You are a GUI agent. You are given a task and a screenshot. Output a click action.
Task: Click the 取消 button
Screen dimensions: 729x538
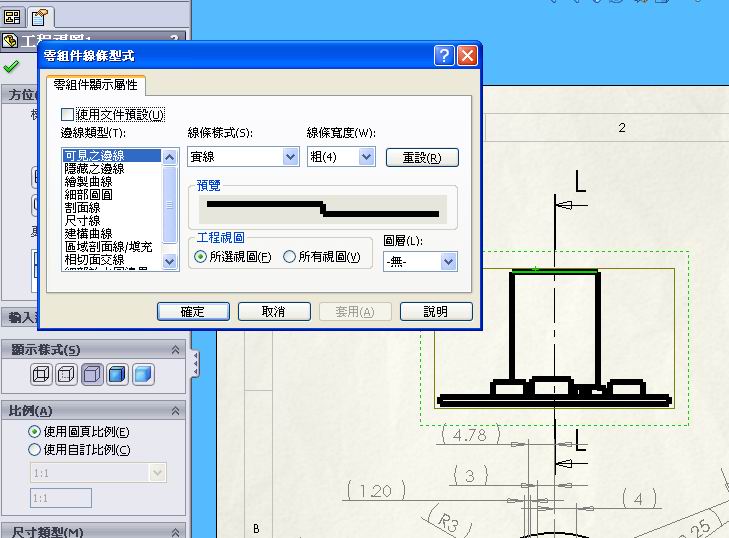point(274,311)
